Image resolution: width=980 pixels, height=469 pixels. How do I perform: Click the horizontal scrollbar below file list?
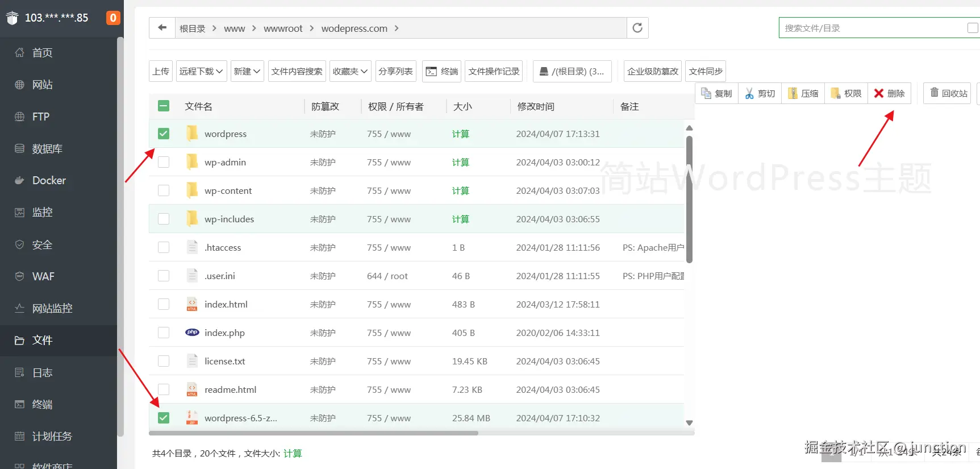[x=314, y=433]
